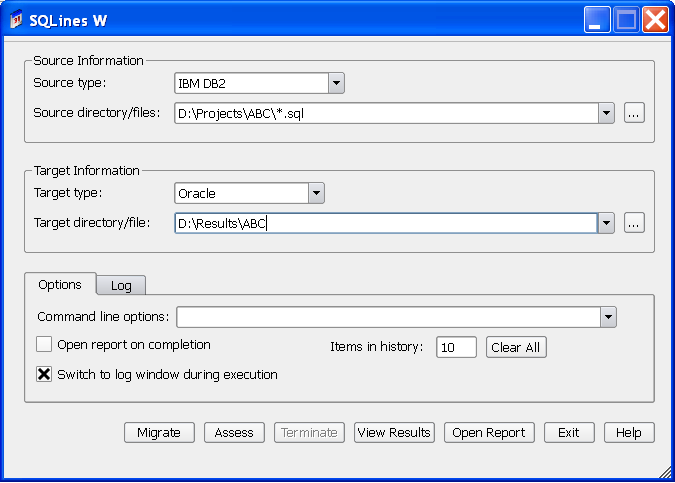Start conversion with the Migrate button
The height and width of the screenshot is (483, 675).
159,432
